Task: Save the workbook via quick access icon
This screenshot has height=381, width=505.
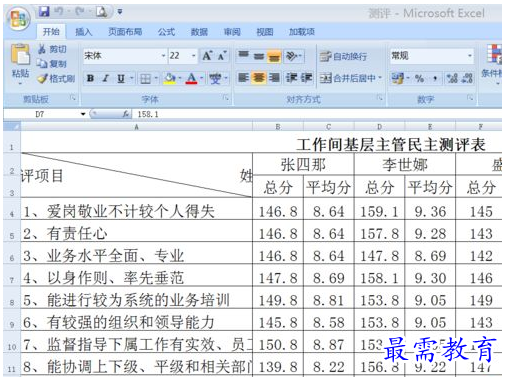Action: [x=44, y=12]
